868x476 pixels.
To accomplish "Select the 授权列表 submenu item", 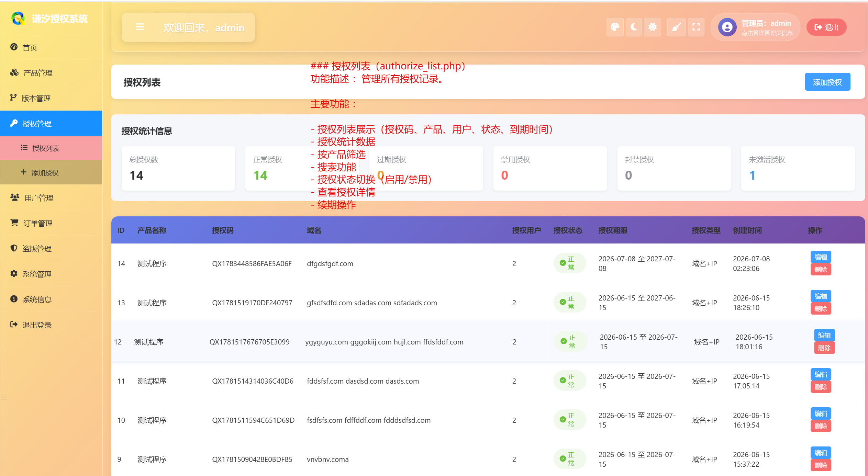I will coord(51,148).
